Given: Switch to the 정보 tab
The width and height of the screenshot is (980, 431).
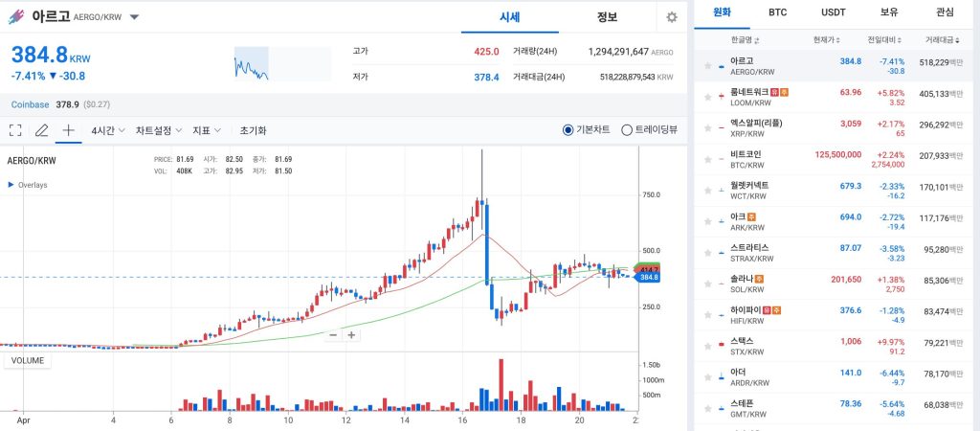Looking at the screenshot, I should (607, 17).
